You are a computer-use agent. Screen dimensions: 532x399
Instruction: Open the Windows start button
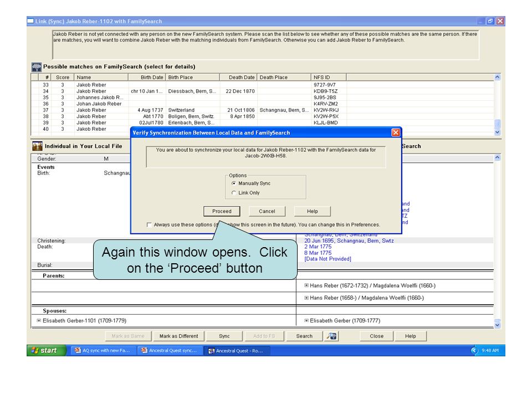(x=46, y=350)
